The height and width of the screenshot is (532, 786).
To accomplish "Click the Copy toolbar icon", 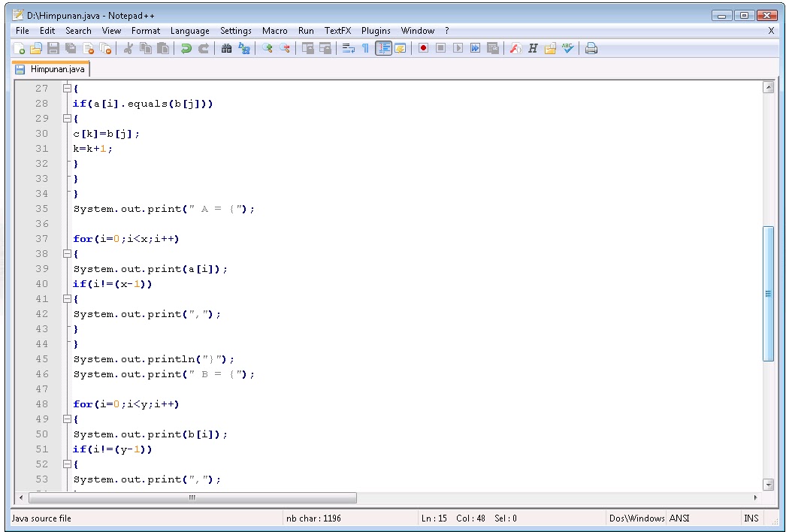I will [146, 48].
